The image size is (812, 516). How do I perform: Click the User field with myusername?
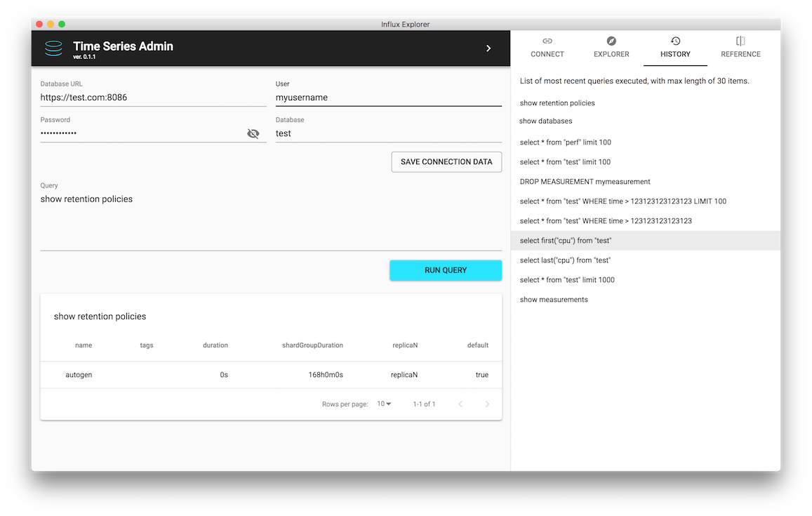coord(388,98)
